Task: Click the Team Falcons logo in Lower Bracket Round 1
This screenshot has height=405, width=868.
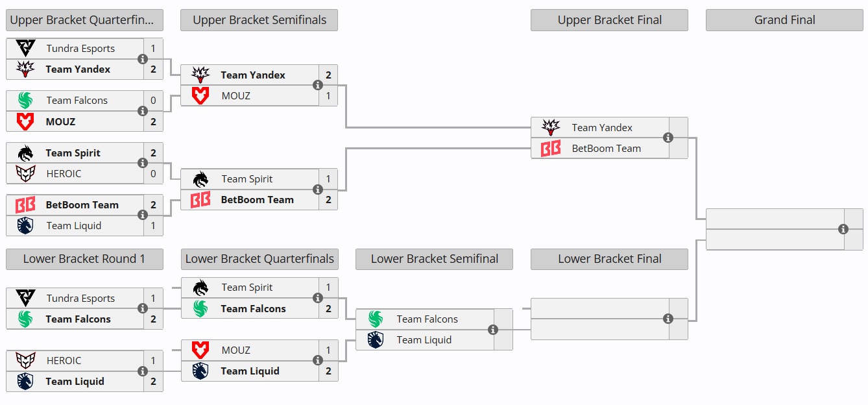Action: click(25, 319)
